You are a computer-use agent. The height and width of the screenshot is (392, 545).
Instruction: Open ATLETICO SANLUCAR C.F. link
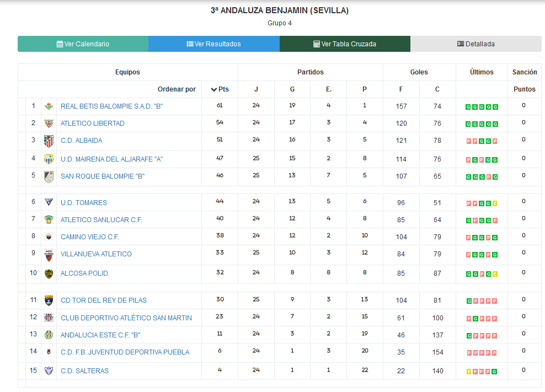tap(101, 219)
